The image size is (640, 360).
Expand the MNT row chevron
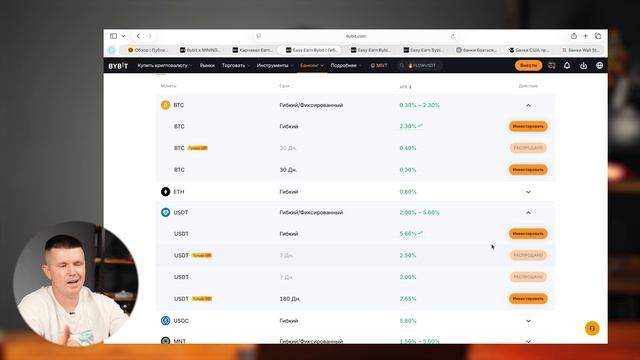coord(528,341)
